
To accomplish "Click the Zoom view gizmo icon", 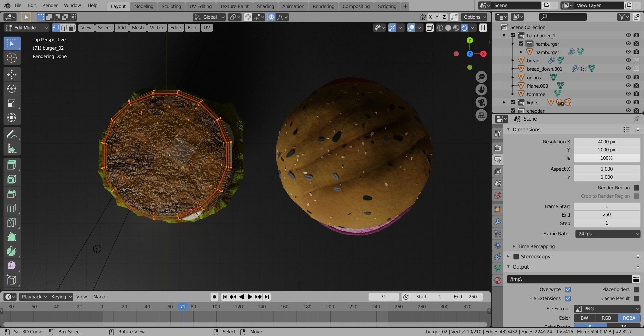I will coord(481,77).
